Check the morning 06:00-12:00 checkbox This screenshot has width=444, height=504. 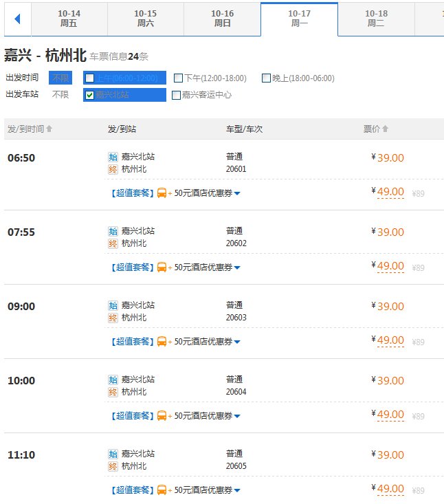(89, 78)
